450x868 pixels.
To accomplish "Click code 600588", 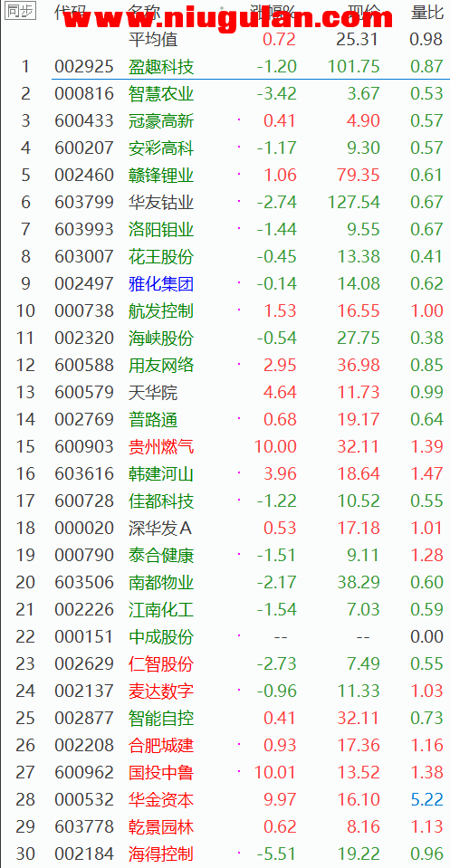I will [84, 365].
